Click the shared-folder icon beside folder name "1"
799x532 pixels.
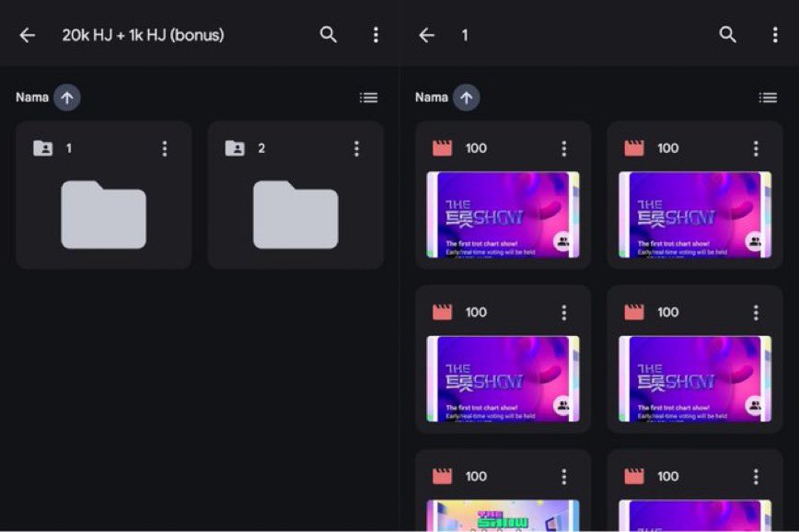point(42,148)
